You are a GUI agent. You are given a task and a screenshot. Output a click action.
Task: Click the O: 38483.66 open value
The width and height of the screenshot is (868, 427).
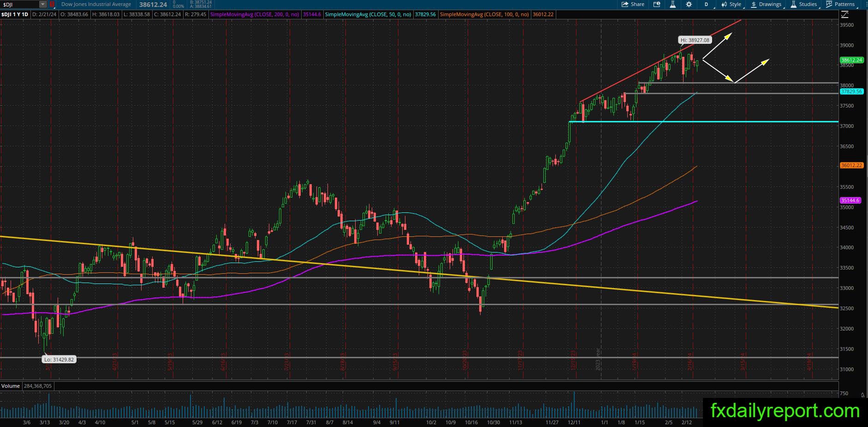pos(74,14)
